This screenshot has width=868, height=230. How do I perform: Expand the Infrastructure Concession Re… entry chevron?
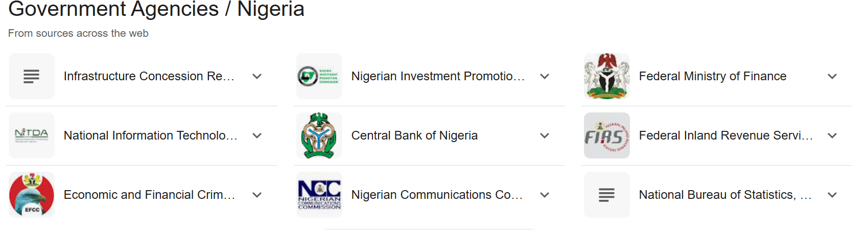tap(257, 76)
